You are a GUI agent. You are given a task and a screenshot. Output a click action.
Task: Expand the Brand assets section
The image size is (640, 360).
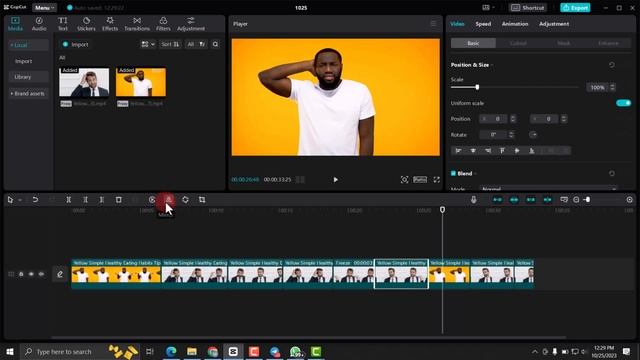(28, 93)
